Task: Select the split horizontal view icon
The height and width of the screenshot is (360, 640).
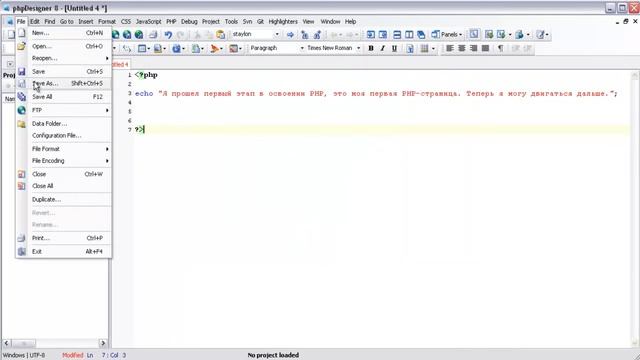Action: pyautogui.click(x=397, y=35)
